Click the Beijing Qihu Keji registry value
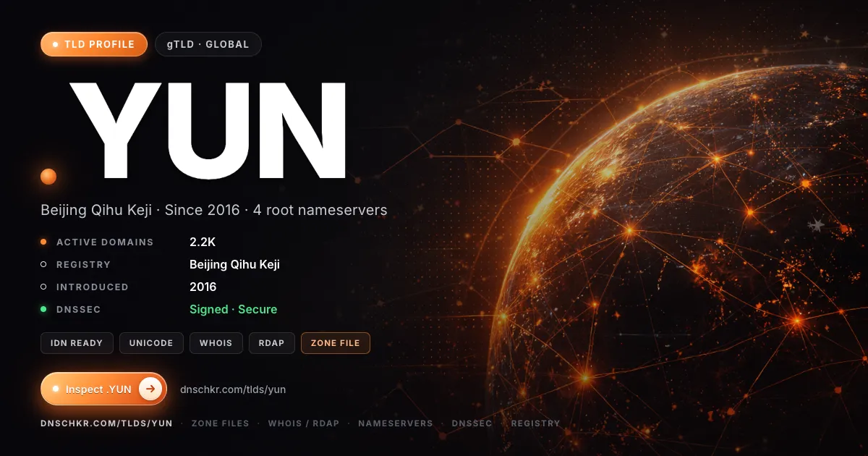Image resolution: width=868 pixels, height=456 pixels. tap(234, 264)
